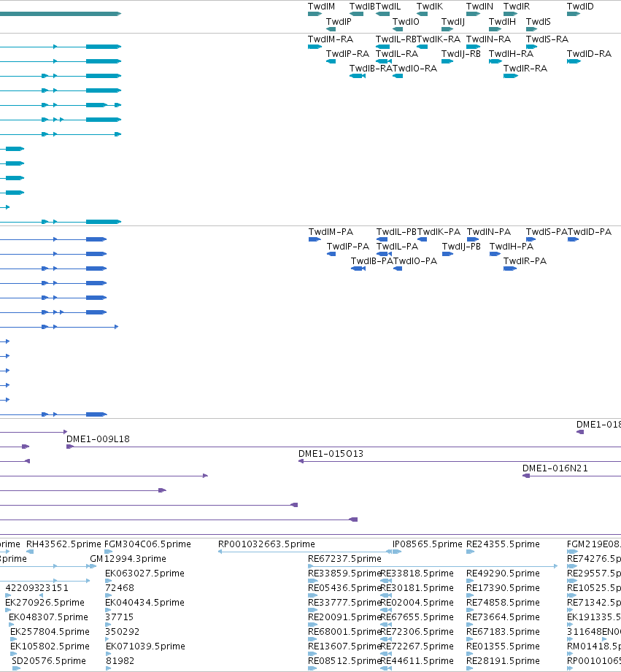Select the RE24355.5prime EST label
The height and width of the screenshot is (672, 621).
pyautogui.click(x=503, y=544)
